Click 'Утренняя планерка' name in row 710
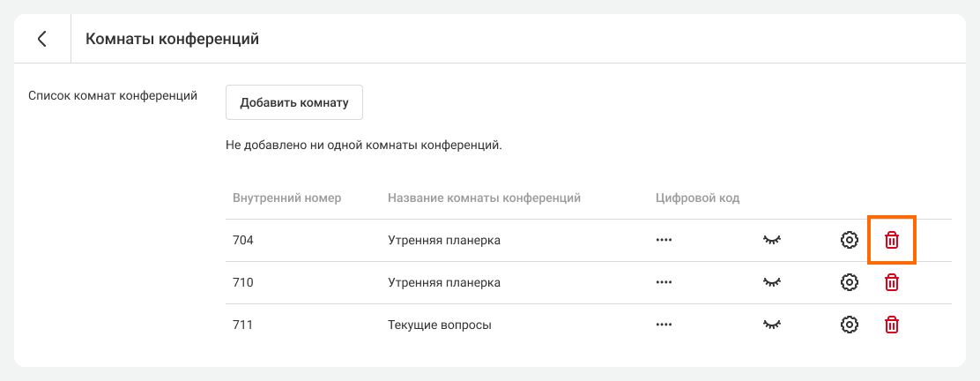The height and width of the screenshot is (381, 980). (x=444, y=282)
